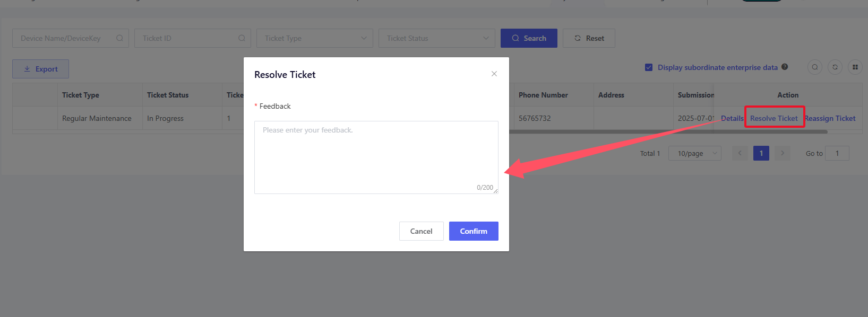Click the refresh circle icon above table
The width and height of the screenshot is (868, 317).
tap(835, 67)
